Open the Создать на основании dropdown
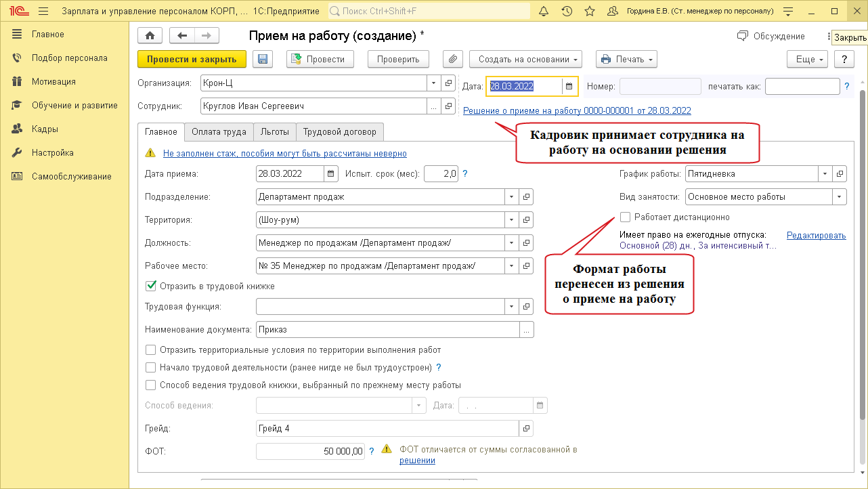The image size is (868, 489). point(526,60)
